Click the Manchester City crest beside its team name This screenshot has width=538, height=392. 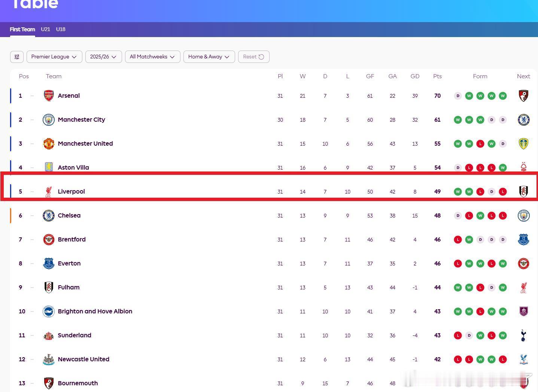click(49, 120)
